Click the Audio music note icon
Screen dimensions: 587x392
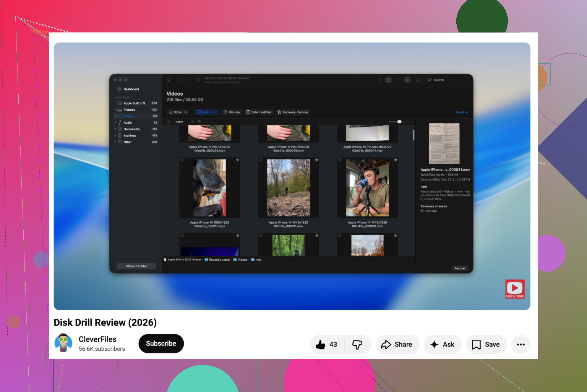120,123
